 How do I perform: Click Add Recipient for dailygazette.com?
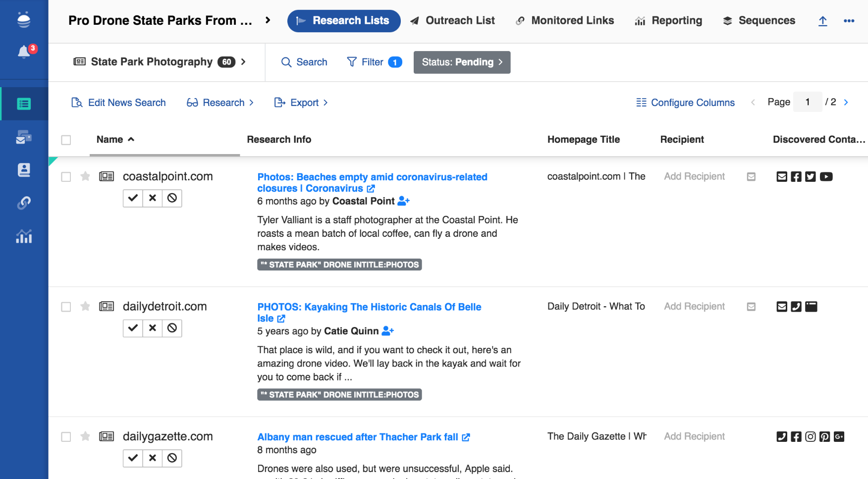[x=694, y=436]
